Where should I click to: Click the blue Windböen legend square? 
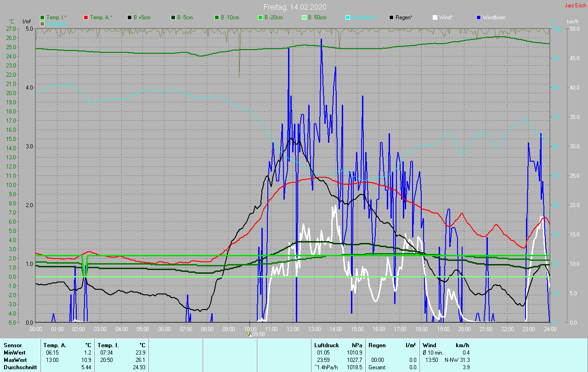(x=479, y=17)
